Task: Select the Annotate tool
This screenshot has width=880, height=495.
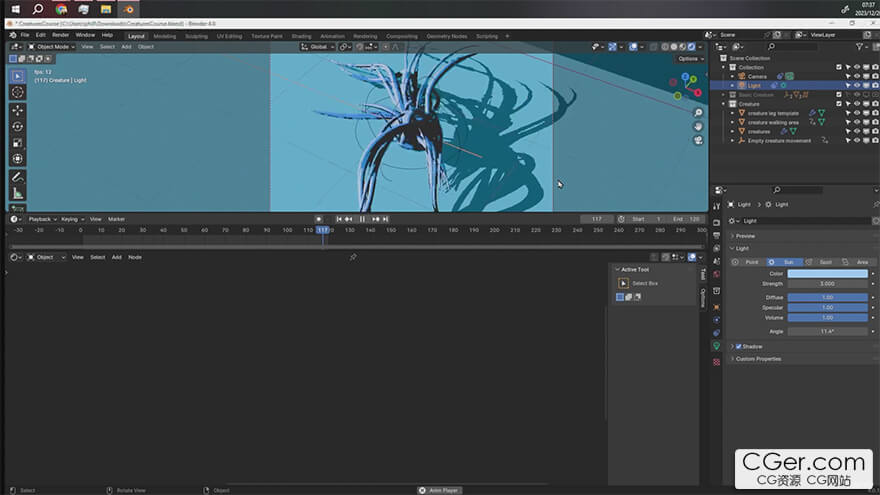Action: tap(18, 177)
